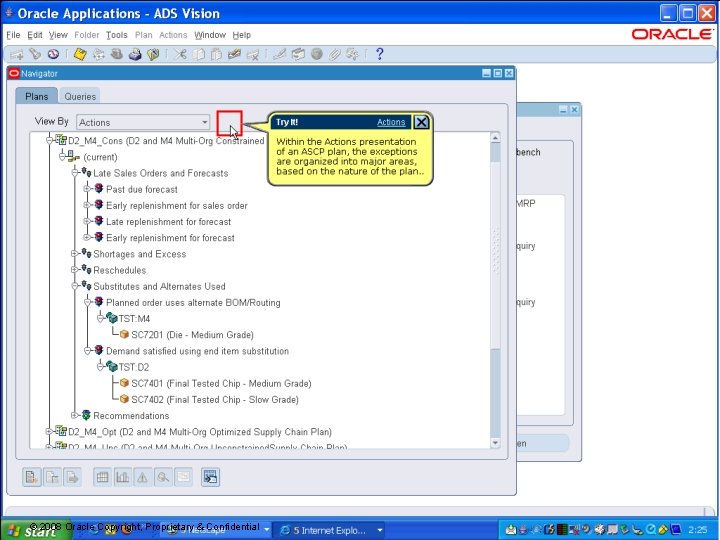720x540 pixels.
Task: Expand the Recommendations node
Action: [75, 415]
